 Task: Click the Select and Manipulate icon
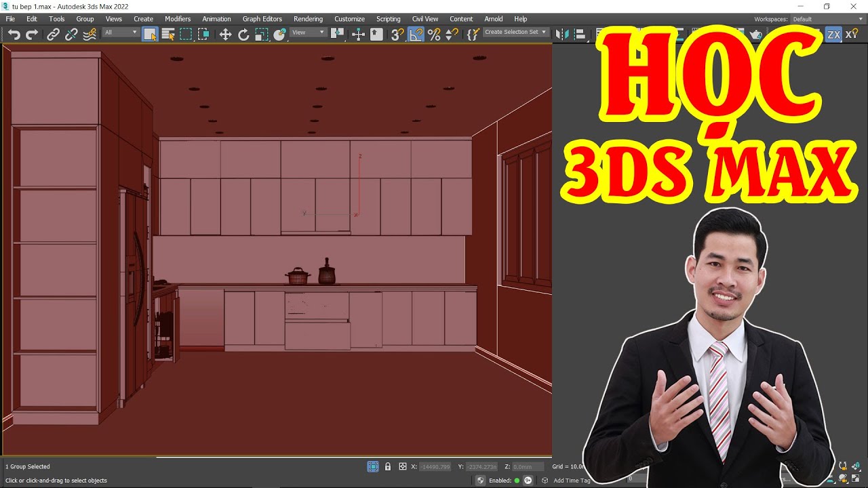click(359, 35)
